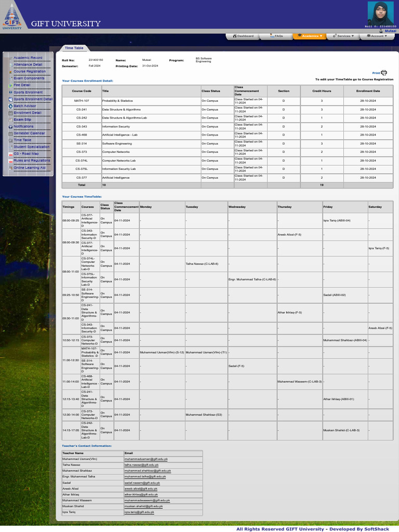Click the CS-343 course code cell

point(82,127)
